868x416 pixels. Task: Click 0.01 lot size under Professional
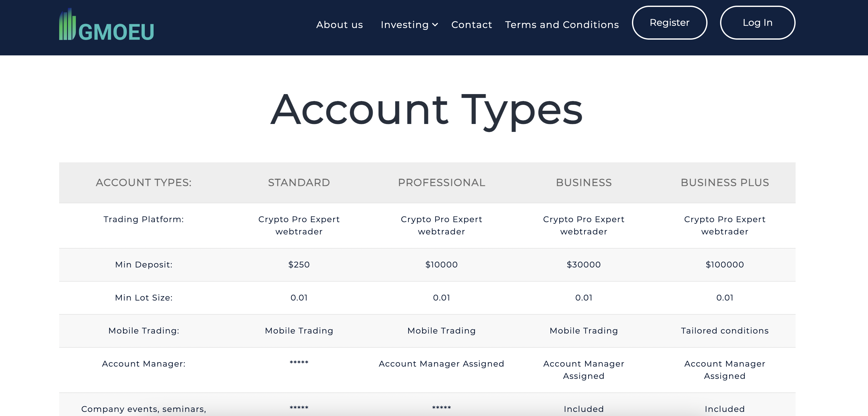442,297
